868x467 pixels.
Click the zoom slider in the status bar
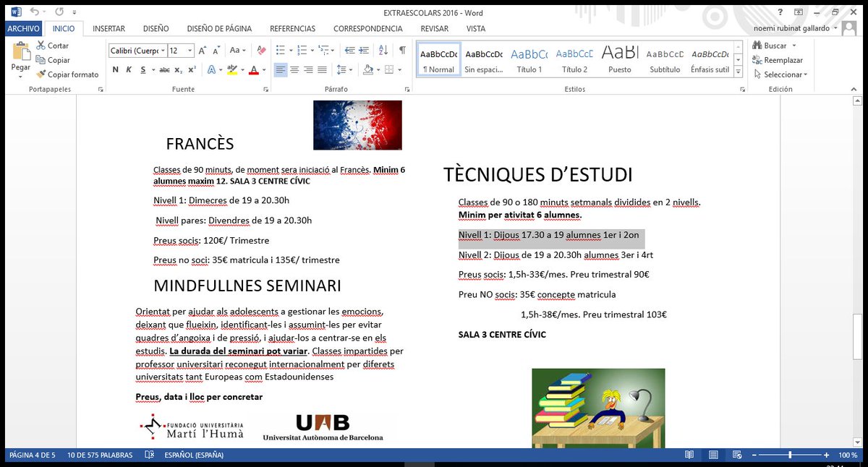[x=790, y=455]
